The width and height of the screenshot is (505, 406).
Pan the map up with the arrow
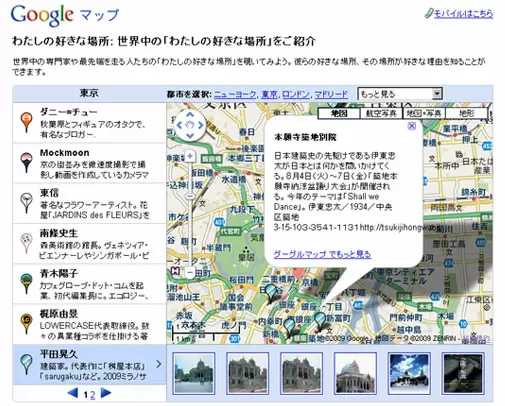[190, 115]
